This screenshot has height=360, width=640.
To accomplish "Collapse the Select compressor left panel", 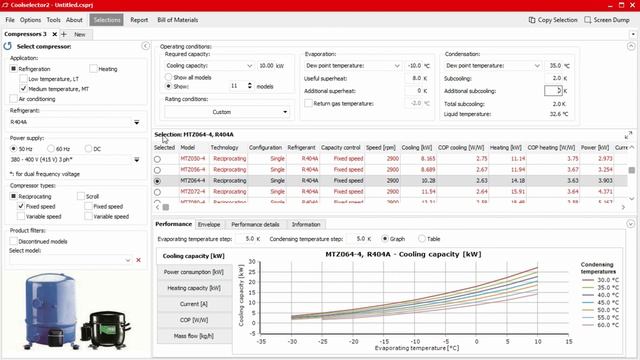I will (145, 46).
